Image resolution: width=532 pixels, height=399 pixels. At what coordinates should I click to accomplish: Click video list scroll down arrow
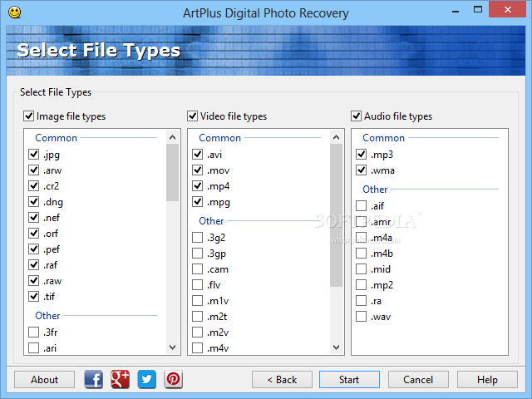point(336,347)
